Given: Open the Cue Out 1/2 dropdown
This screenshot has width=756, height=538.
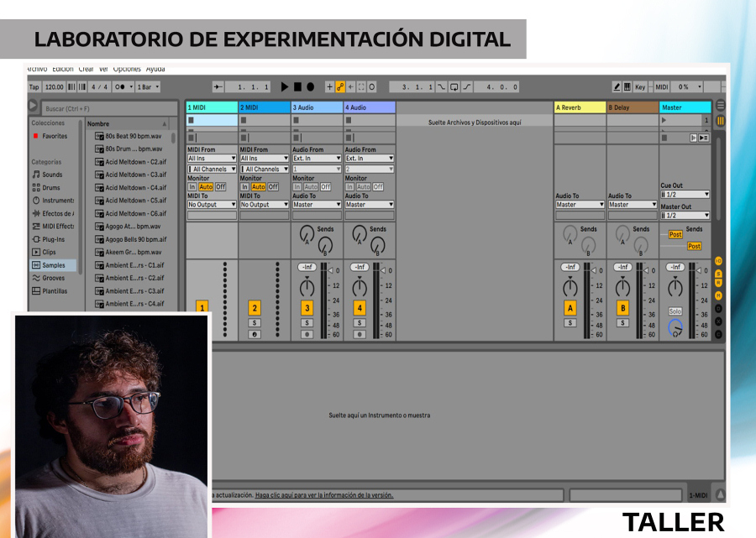Looking at the screenshot, I should pyautogui.click(x=685, y=195).
